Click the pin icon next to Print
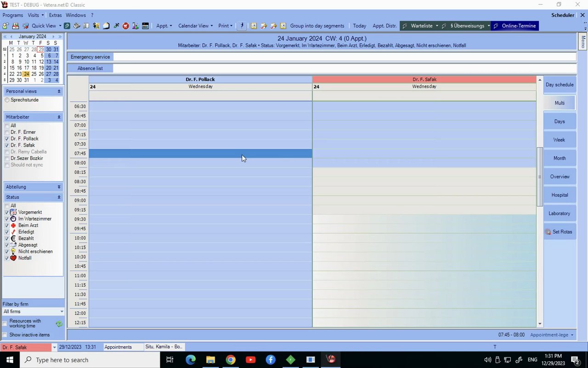 click(242, 26)
